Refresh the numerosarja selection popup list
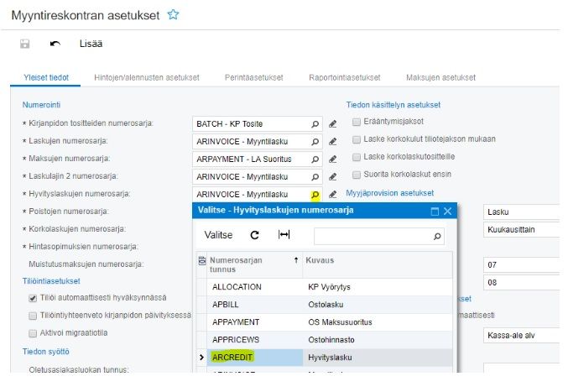The width and height of the screenshot is (568, 392). [255, 235]
